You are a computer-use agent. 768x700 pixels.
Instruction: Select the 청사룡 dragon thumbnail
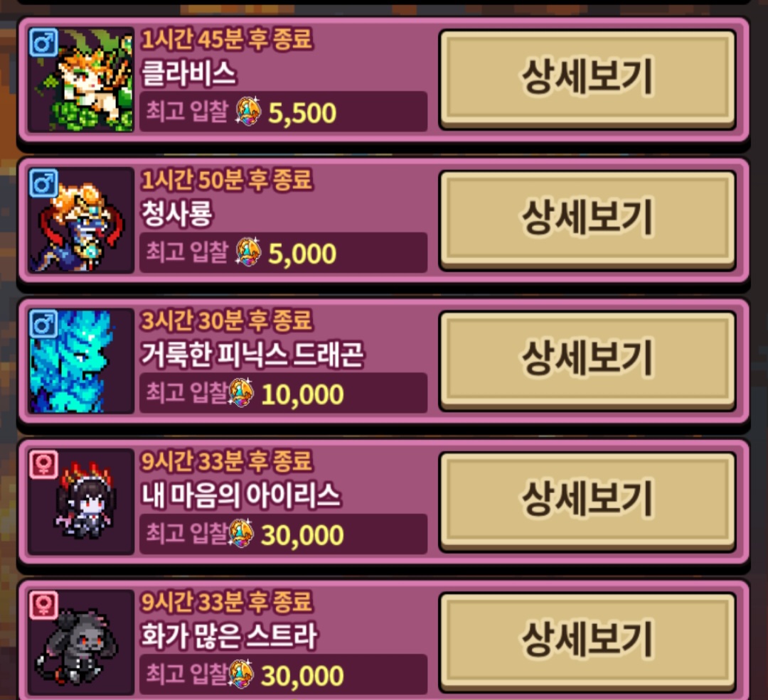[x=81, y=220]
